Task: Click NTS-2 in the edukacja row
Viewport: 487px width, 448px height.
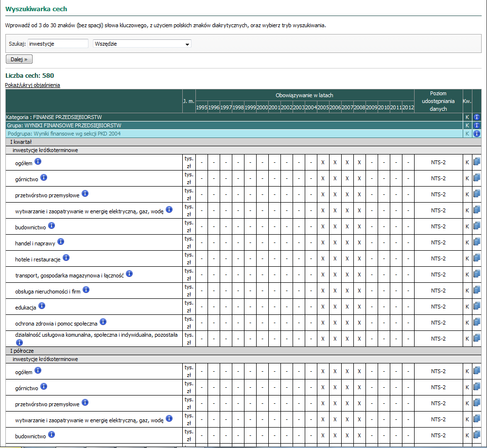Action: [x=438, y=307]
